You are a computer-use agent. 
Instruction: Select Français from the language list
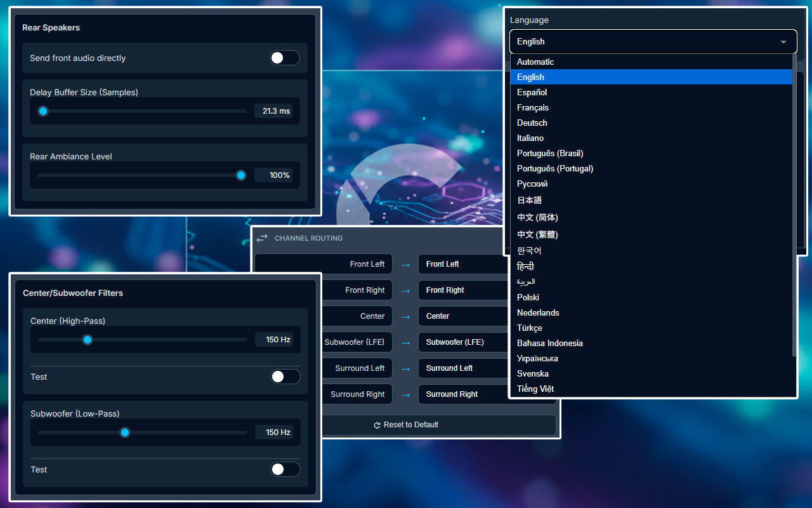533,108
